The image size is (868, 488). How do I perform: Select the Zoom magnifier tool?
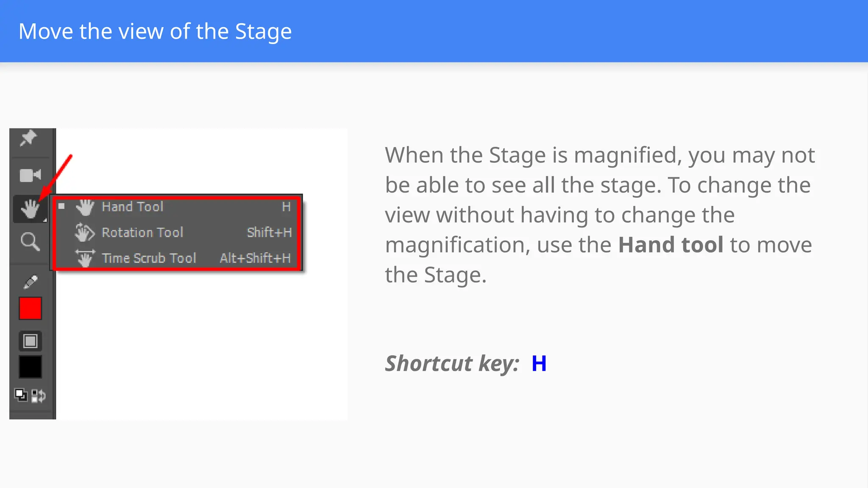pos(30,242)
